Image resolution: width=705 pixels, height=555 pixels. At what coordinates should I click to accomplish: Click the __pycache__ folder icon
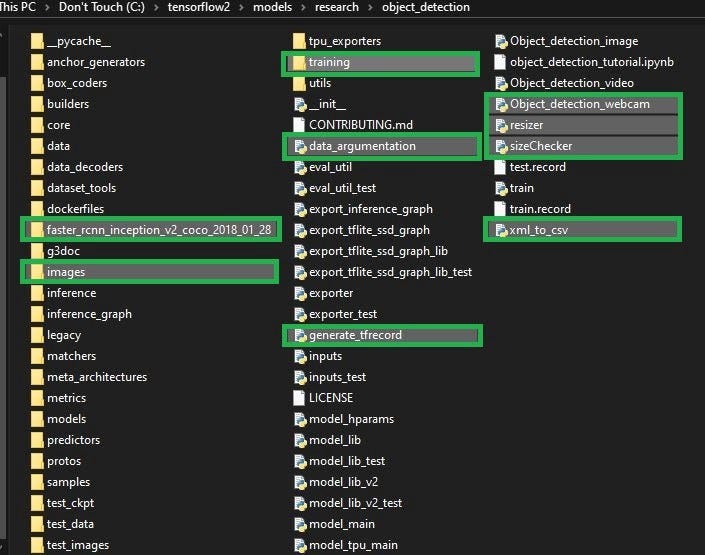37,41
